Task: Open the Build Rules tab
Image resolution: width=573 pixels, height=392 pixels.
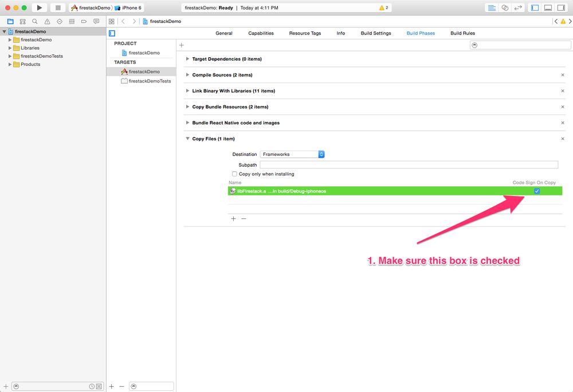Action: pos(462,33)
